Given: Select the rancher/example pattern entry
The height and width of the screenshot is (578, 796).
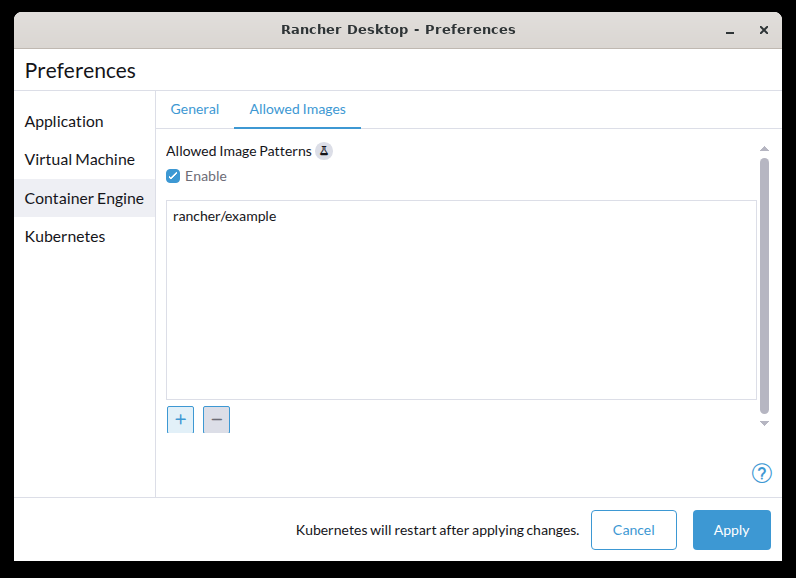Looking at the screenshot, I should click(225, 216).
